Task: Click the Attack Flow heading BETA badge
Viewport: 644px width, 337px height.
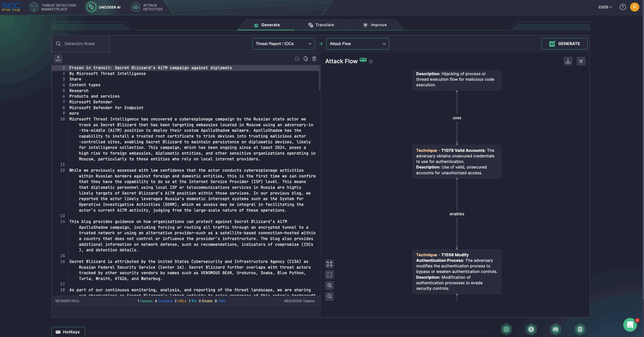Action: click(x=363, y=60)
